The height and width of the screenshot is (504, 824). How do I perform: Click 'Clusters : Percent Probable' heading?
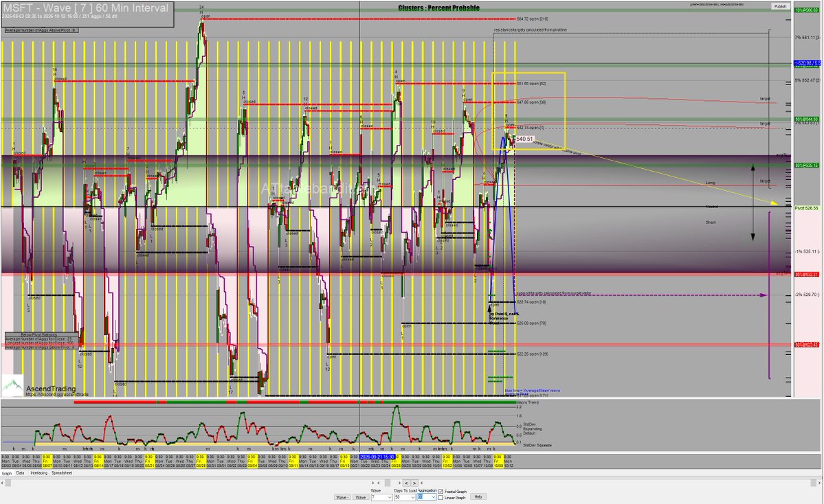438,8
